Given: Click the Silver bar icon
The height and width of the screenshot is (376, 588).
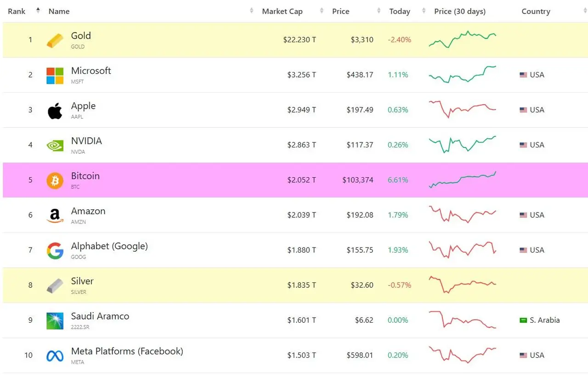Looking at the screenshot, I should point(55,286).
